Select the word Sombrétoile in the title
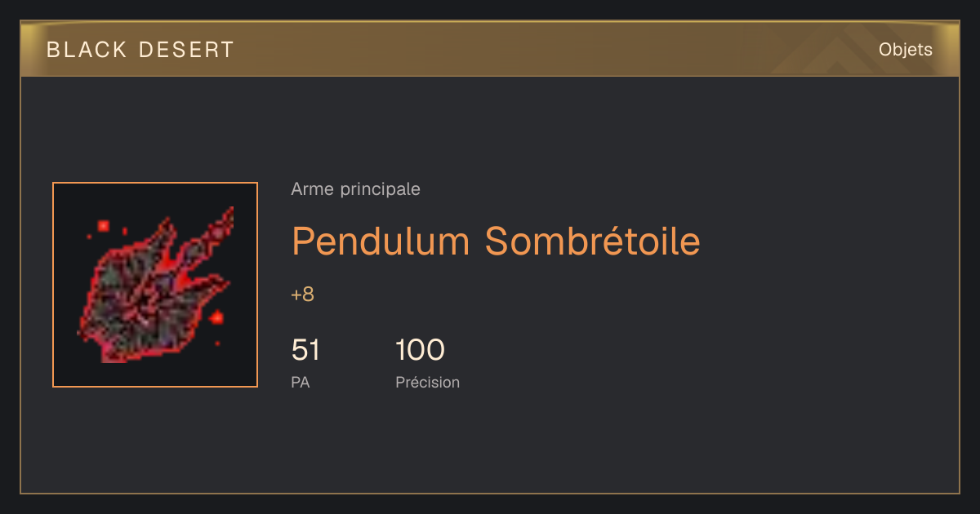 point(593,241)
